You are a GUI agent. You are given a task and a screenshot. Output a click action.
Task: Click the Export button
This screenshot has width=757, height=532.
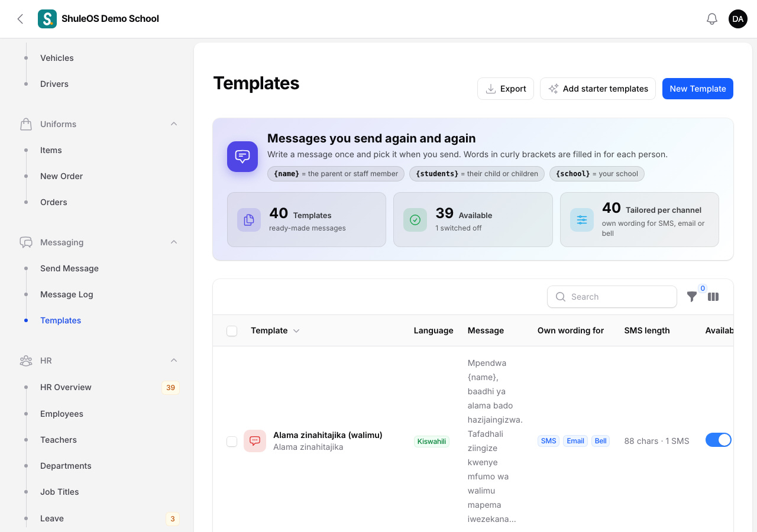506,89
